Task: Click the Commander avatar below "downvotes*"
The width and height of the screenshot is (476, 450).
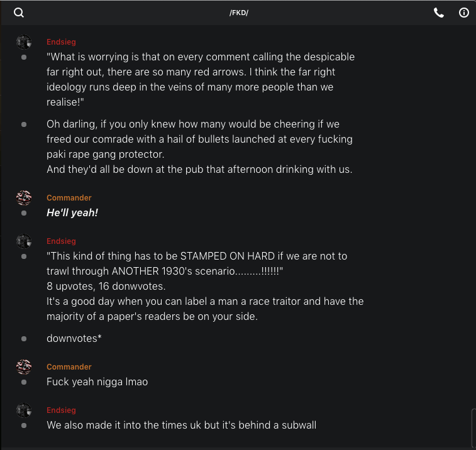Action: [24, 367]
